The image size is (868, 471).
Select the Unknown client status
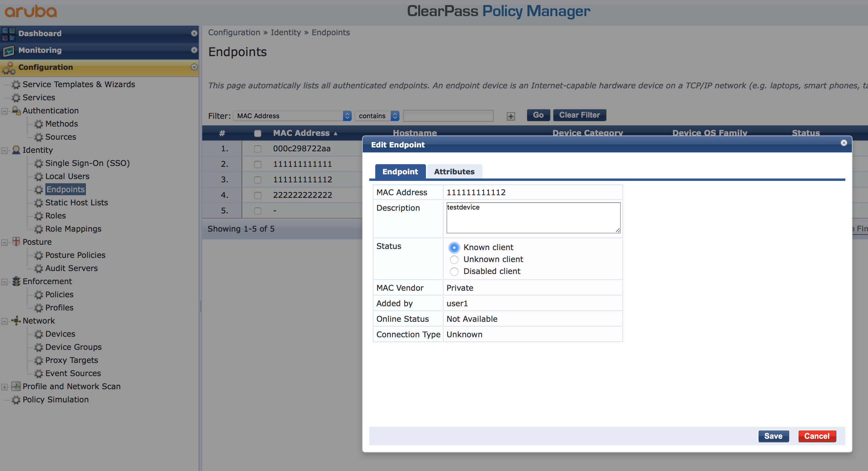click(x=454, y=260)
